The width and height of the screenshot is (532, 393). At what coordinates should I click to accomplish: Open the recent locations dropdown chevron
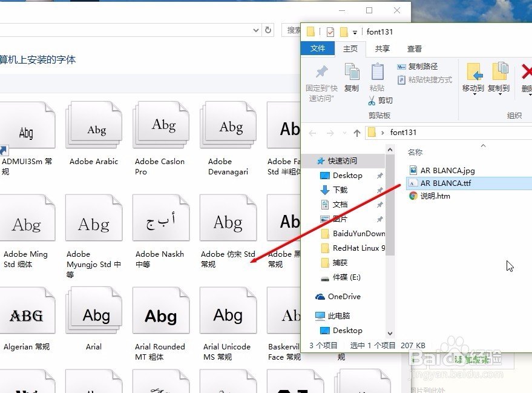[345, 133]
